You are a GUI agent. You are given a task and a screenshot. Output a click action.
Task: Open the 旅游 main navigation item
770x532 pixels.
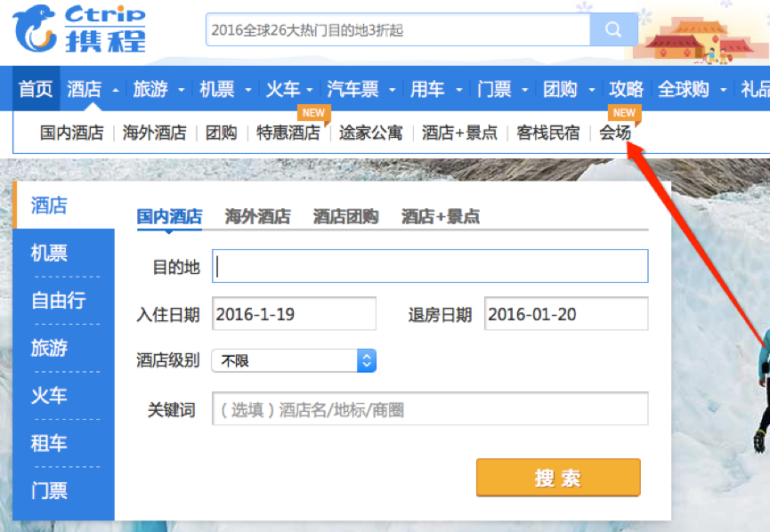click(x=150, y=89)
